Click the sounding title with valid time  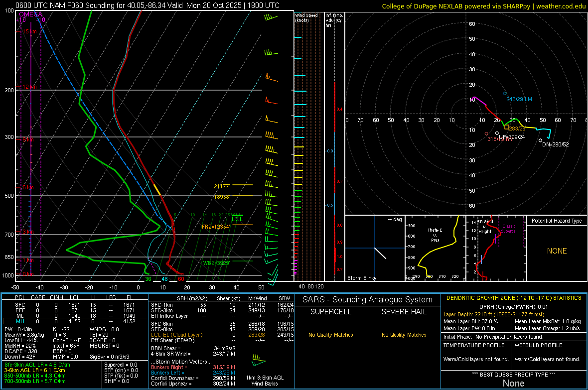147,5
